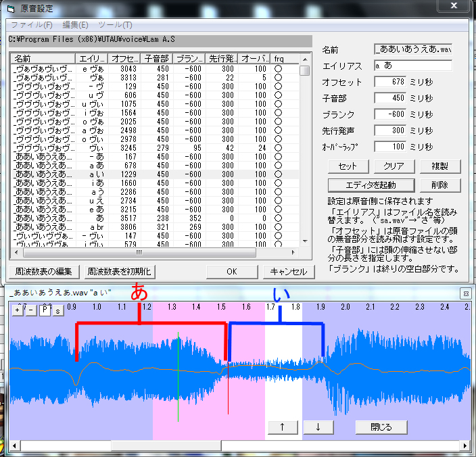Select the row with alias 'i あ'

point(155,183)
